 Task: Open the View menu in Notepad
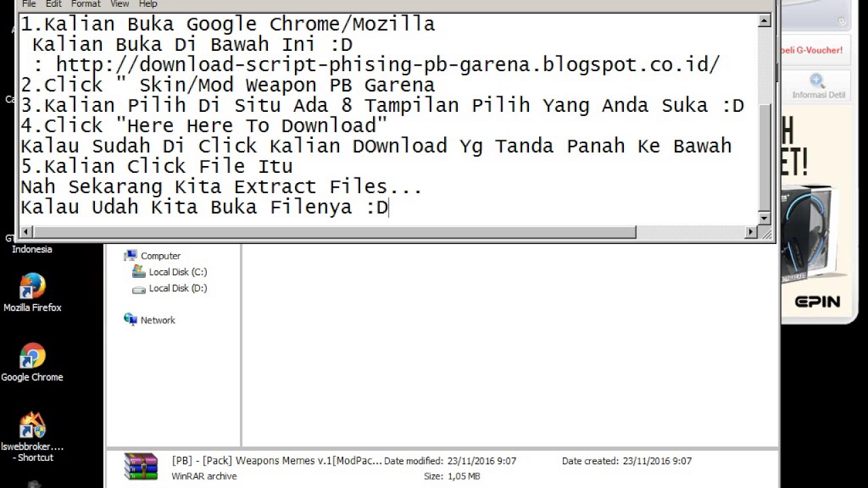(119, 4)
